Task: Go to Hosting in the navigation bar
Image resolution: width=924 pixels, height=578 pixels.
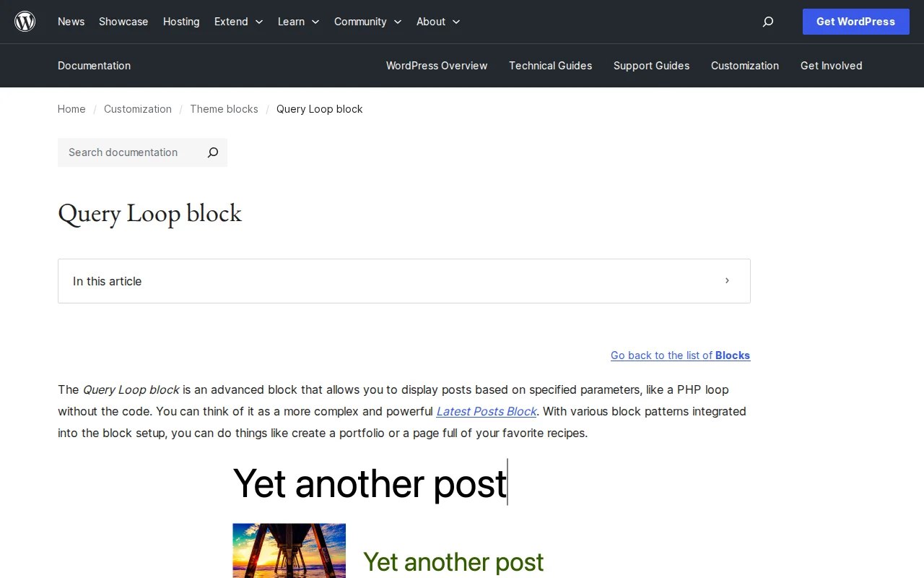Action: click(x=181, y=22)
